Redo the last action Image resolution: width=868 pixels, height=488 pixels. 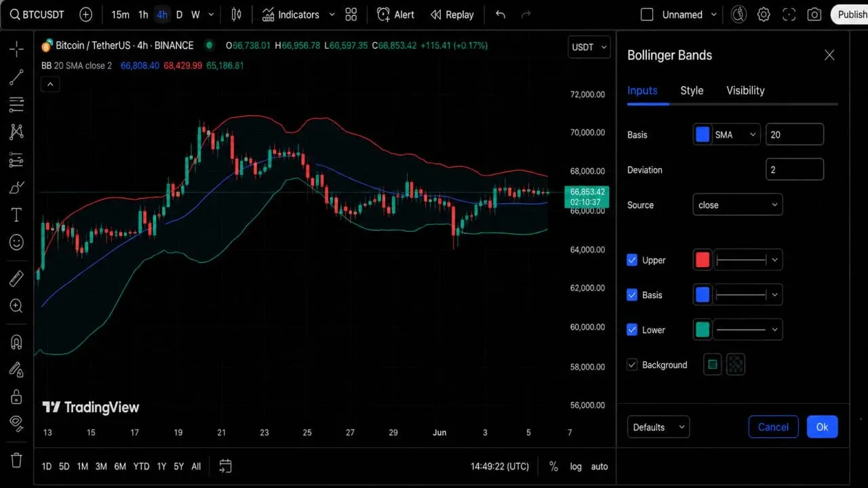pyautogui.click(x=526, y=14)
